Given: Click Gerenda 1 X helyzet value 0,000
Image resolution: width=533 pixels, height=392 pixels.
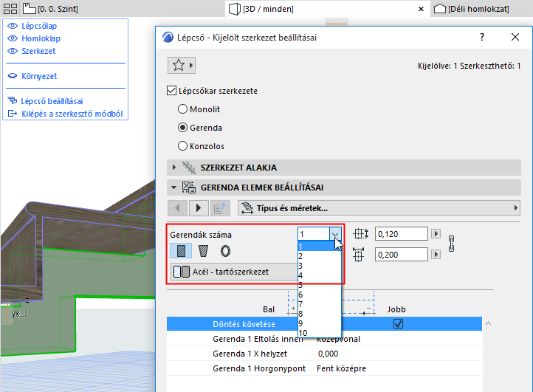Looking at the screenshot, I should [x=328, y=354].
